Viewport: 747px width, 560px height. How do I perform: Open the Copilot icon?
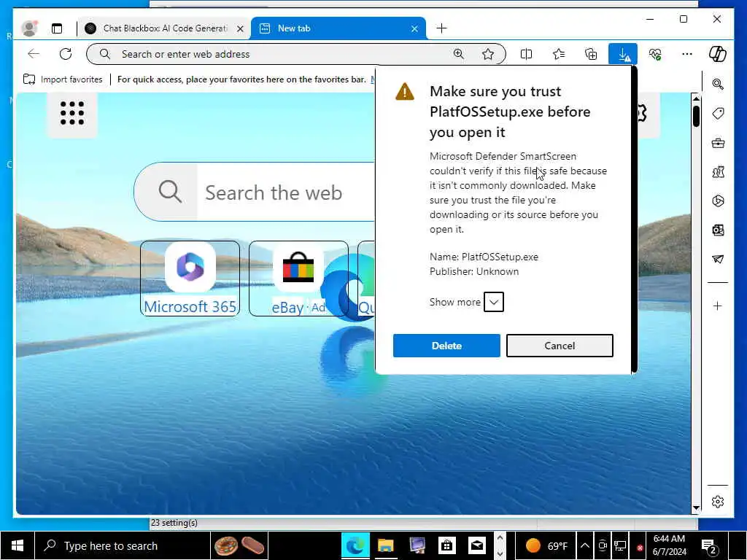coord(718,54)
